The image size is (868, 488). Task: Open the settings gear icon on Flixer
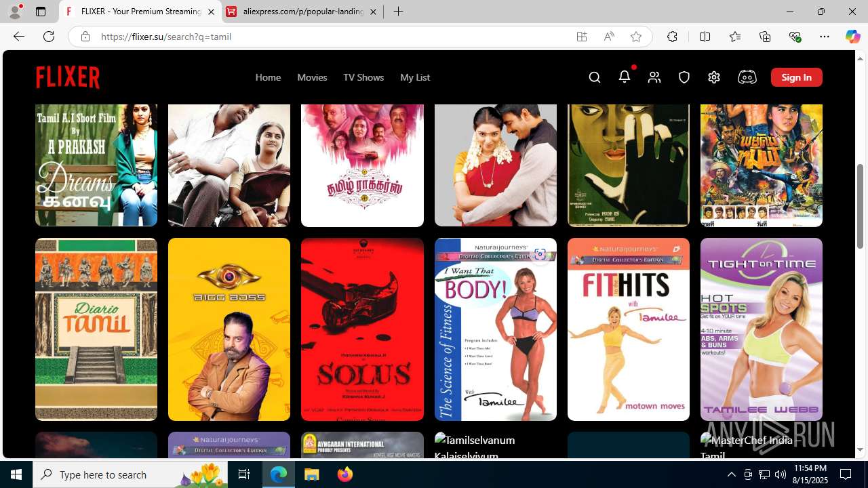(714, 77)
